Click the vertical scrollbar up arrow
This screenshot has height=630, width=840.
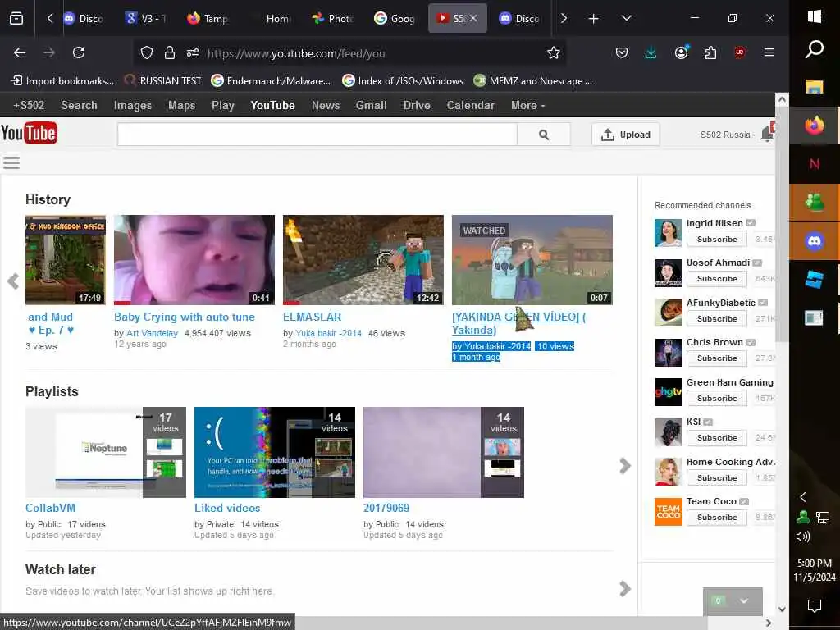pos(782,99)
